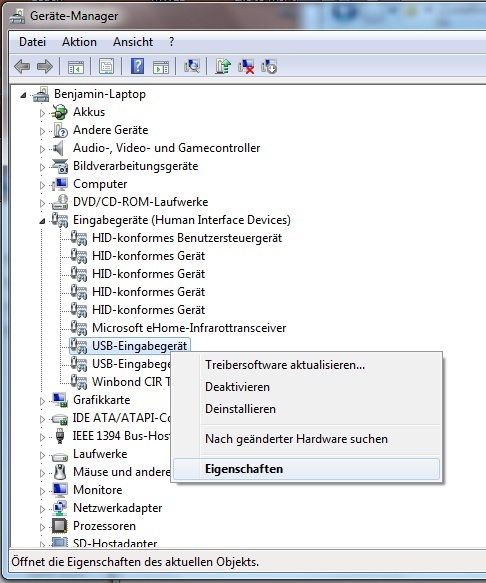The height and width of the screenshot is (583, 486).
Task: Collapse the Eingabegeräte (Human Interface Devices) node
Action: click(x=42, y=221)
